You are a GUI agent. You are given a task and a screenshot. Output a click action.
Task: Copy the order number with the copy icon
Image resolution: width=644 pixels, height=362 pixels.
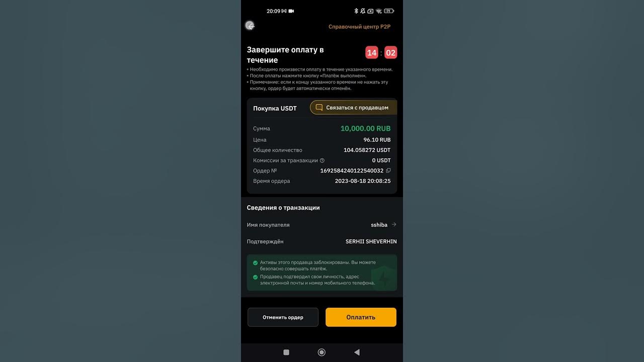click(x=388, y=170)
